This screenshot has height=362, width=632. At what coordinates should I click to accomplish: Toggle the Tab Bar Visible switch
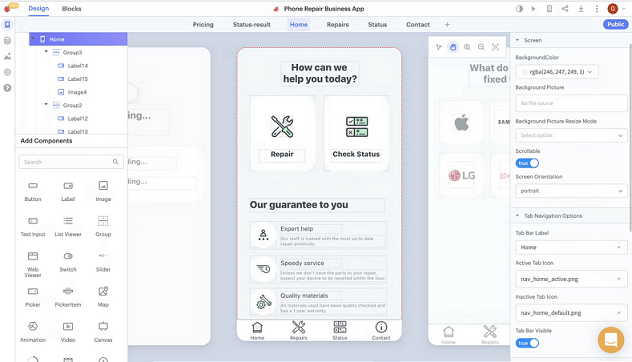(x=527, y=343)
